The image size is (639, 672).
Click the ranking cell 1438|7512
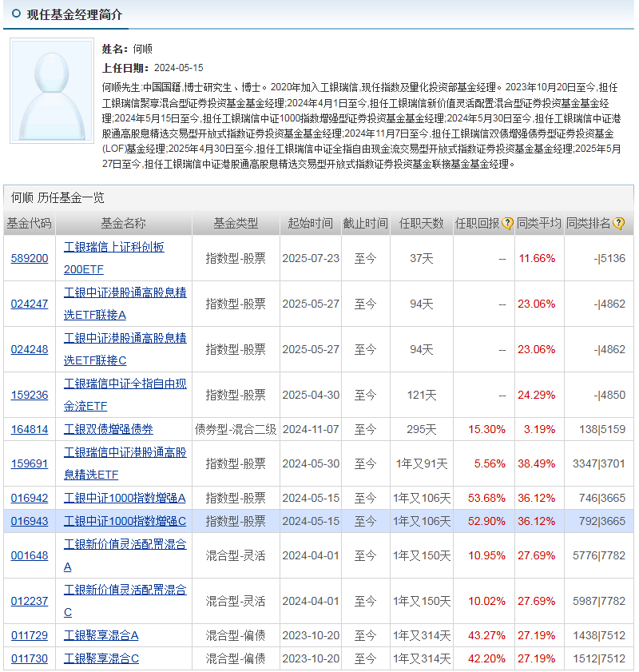pyautogui.click(x=599, y=635)
